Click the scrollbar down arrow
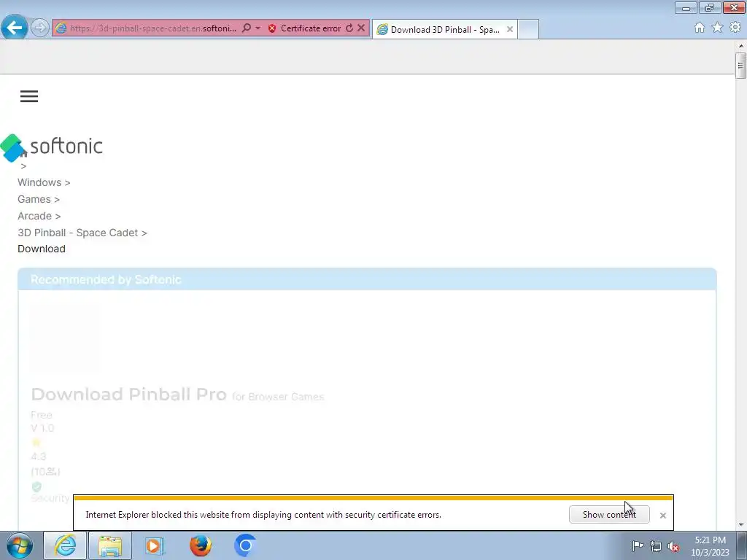 tap(741, 525)
